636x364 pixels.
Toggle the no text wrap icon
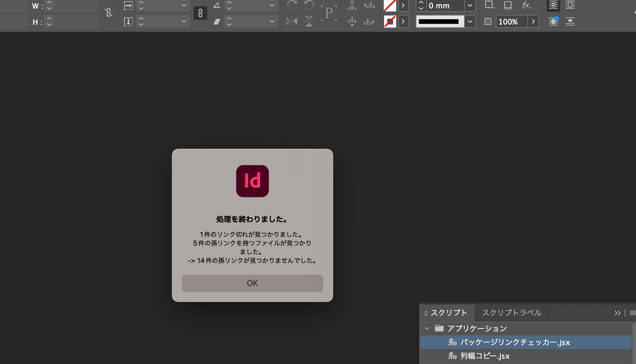point(553,5)
